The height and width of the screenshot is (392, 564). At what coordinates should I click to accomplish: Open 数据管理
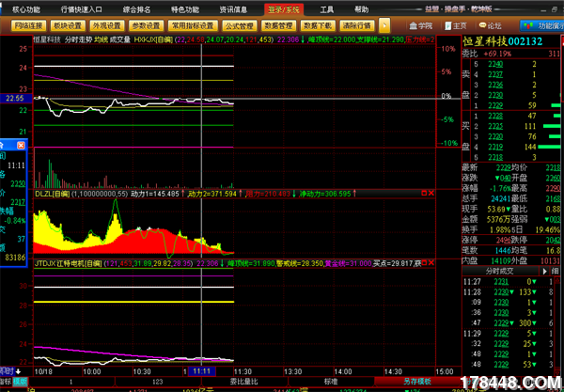click(278, 26)
